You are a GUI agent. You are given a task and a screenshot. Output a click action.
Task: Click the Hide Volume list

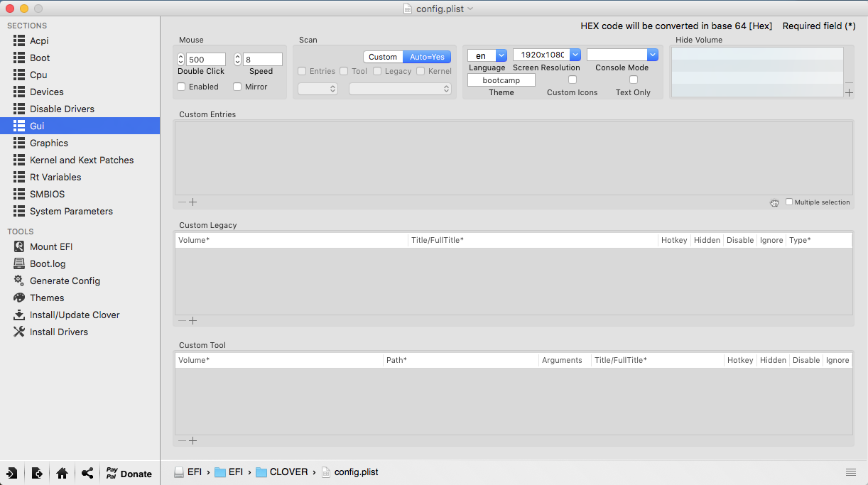(x=757, y=72)
